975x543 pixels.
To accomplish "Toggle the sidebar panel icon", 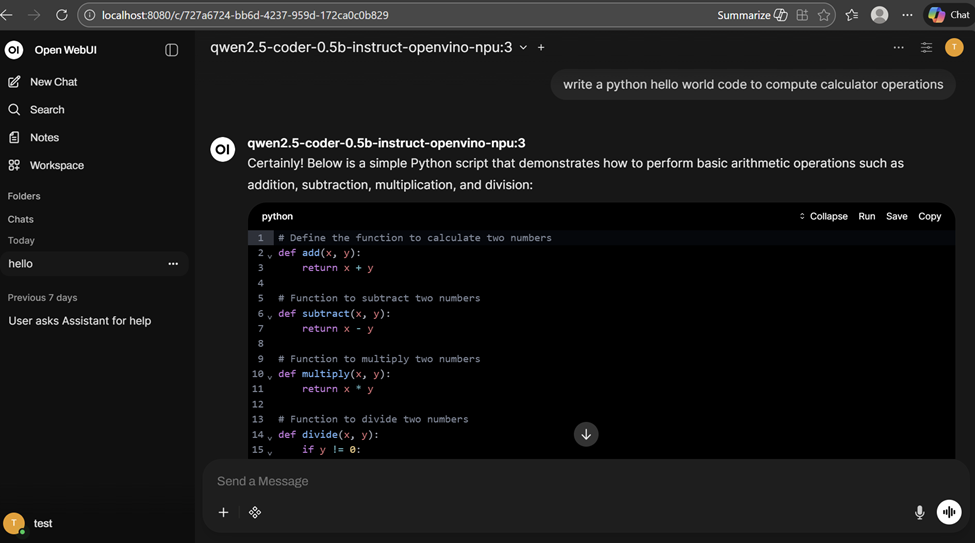I will [172, 50].
